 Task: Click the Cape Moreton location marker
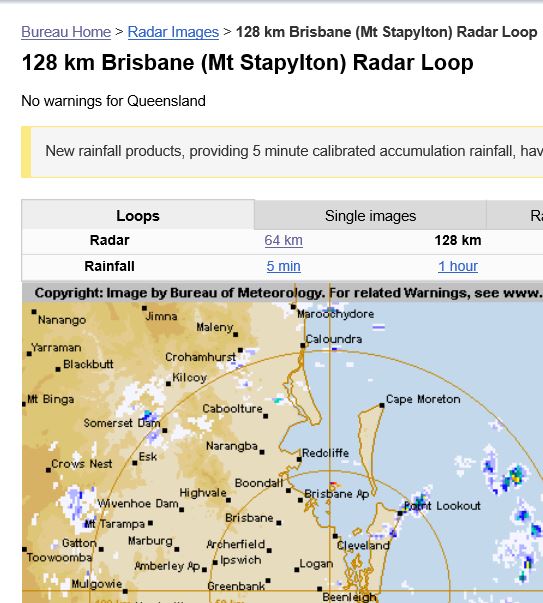click(x=382, y=405)
